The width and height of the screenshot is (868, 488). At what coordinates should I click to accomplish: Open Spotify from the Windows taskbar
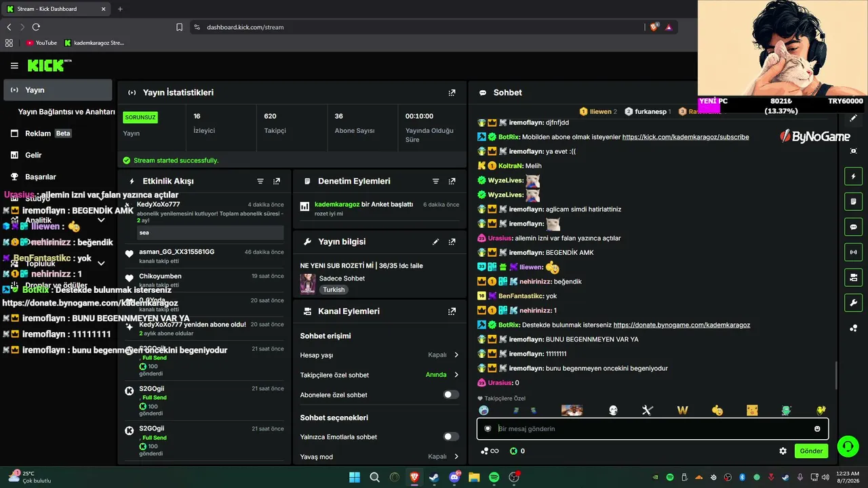494,477
